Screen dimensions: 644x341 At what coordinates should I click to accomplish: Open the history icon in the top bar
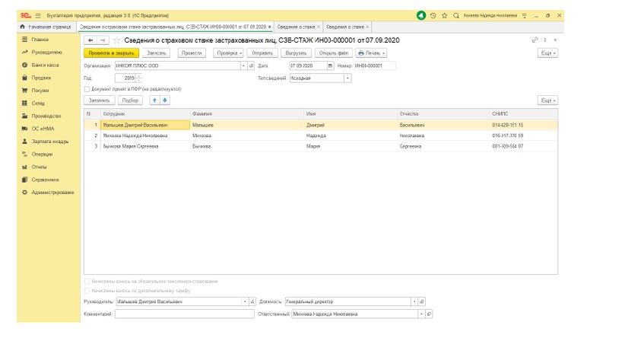pos(433,15)
